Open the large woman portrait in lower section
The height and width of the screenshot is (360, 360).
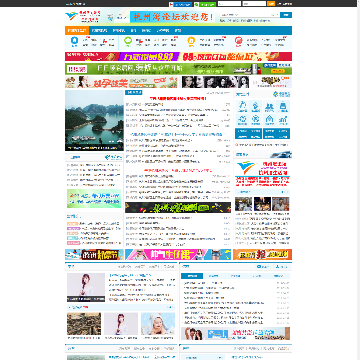point(86,288)
